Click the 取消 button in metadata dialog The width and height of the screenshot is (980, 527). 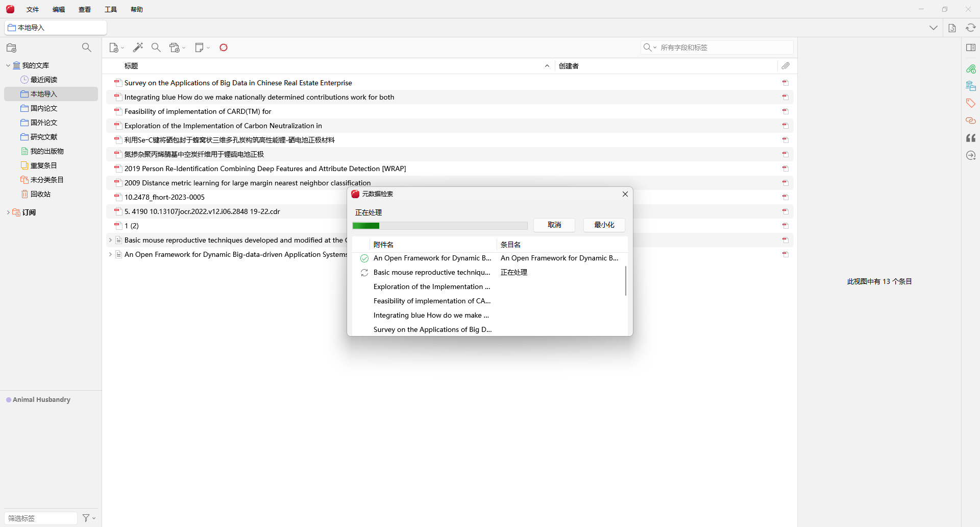coord(554,225)
